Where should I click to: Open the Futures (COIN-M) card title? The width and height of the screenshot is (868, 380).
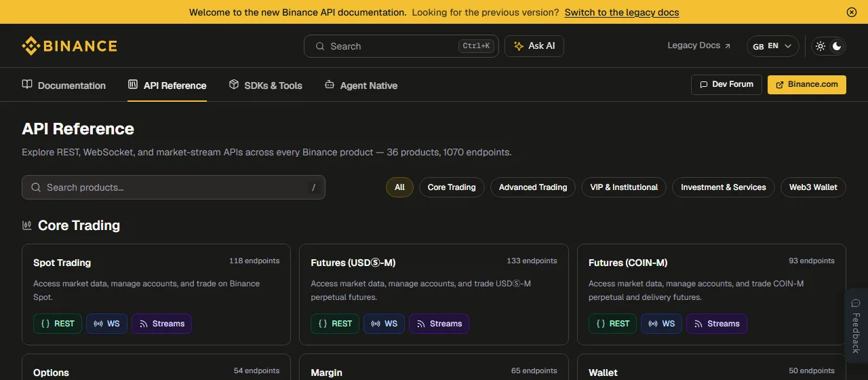pyautogui.click(x=628, y=263)
